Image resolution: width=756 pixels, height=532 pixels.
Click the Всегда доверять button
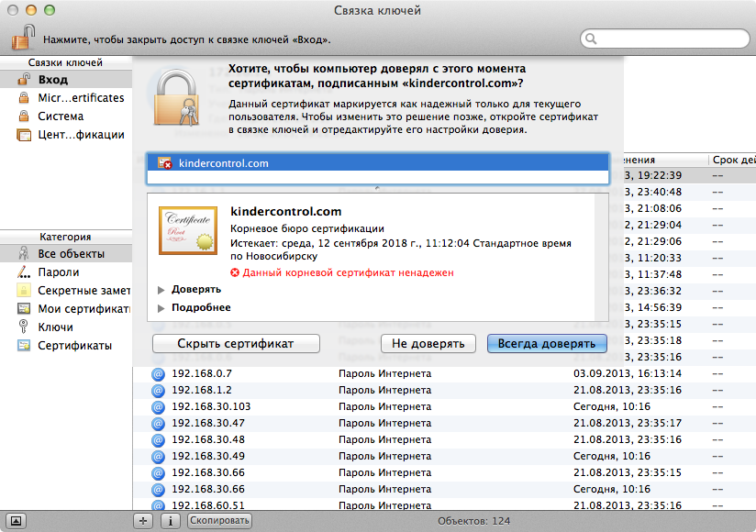pyautogui.click(x=547, y=344)
